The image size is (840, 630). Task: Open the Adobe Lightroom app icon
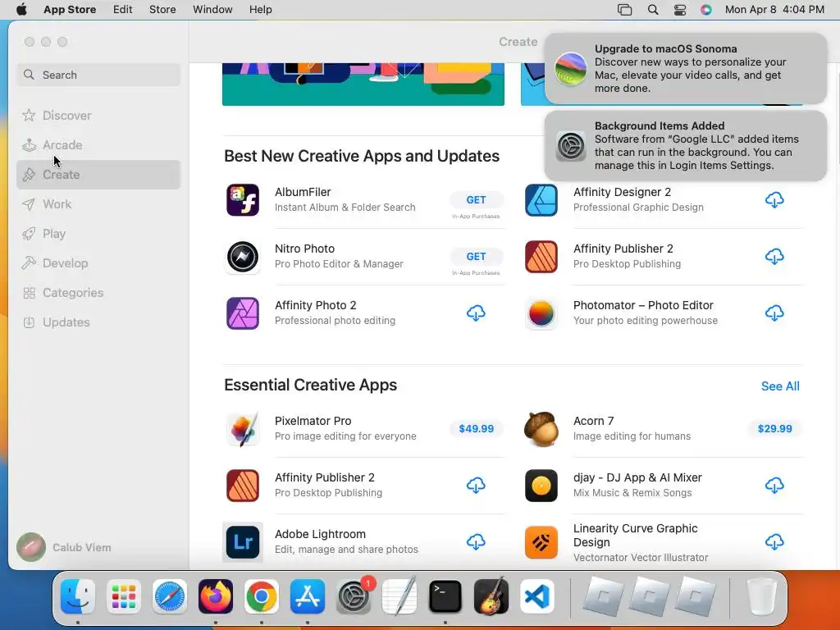[243, 542]
